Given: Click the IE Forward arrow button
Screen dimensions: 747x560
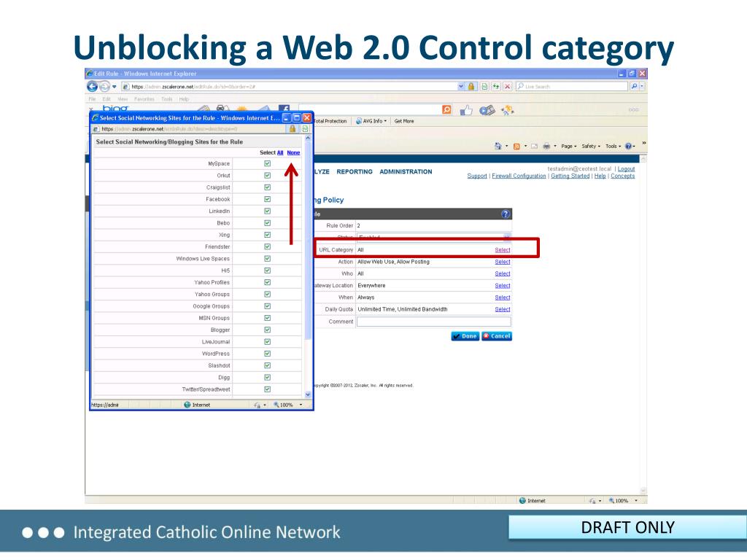Looking at the screenshot, I should tap(104, 86).
